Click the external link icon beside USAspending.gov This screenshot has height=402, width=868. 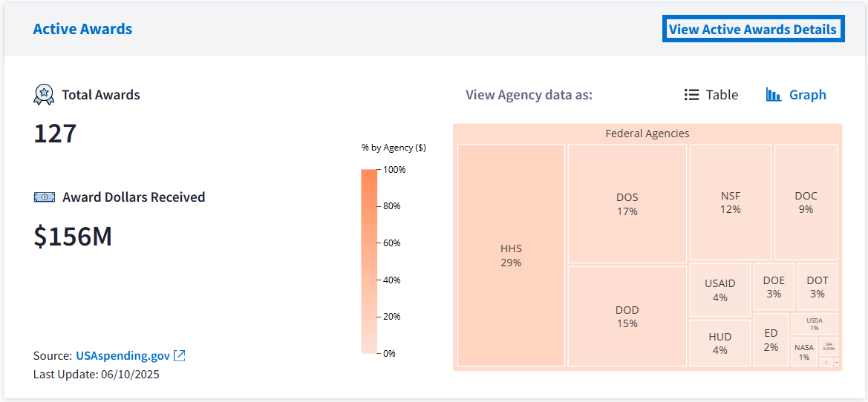[x=180, y=355]
